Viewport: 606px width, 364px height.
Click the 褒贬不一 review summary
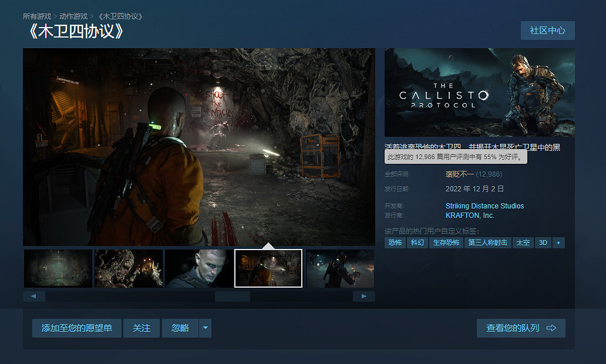(x=459, y=174)
